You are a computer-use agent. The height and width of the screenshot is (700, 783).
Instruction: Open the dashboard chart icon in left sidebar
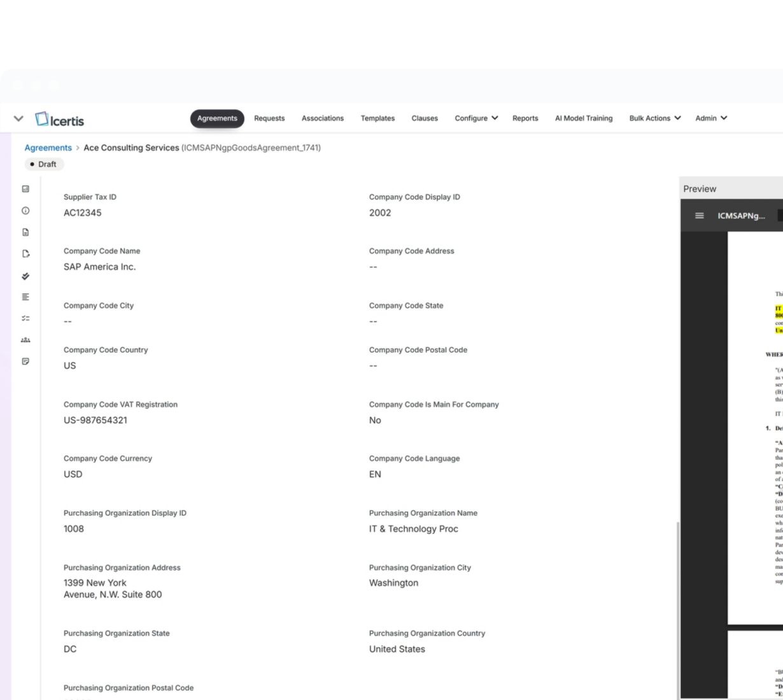point(25,189)
